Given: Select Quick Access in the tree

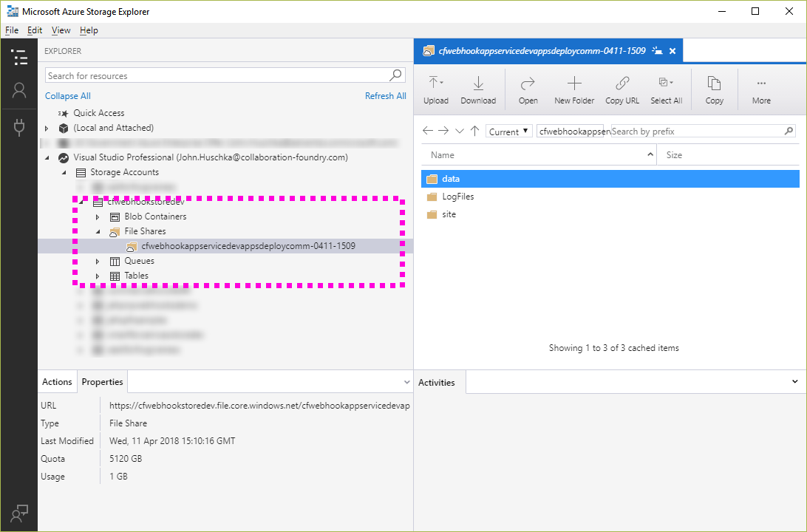Looking at the screenshot, I should coord(99,112).
